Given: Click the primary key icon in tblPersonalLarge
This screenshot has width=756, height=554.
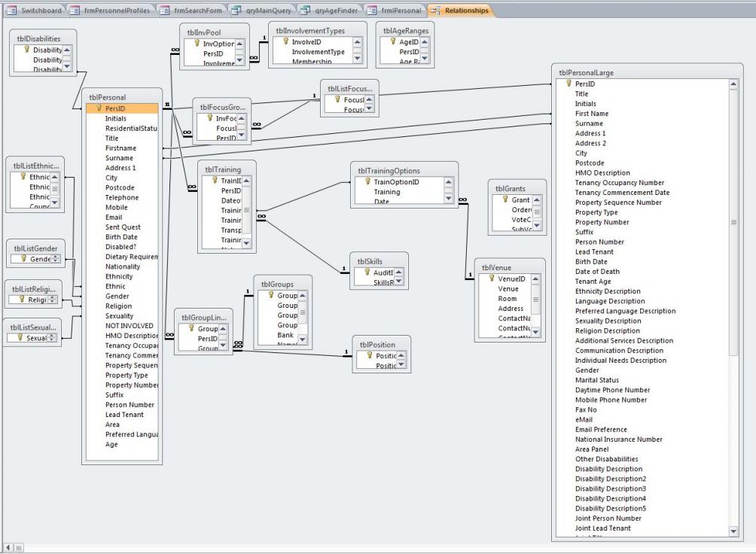Looking at the screenshot, I should (569, 84).
